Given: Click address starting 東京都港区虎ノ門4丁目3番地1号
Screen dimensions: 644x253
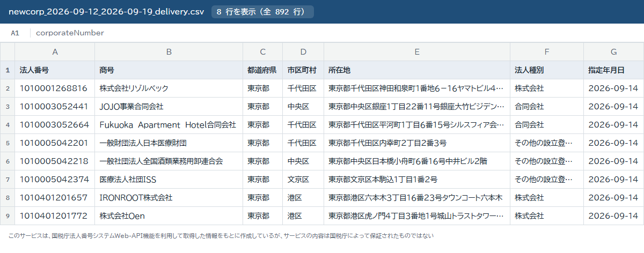Looking at the screenshot, I should tap(417, 216).
